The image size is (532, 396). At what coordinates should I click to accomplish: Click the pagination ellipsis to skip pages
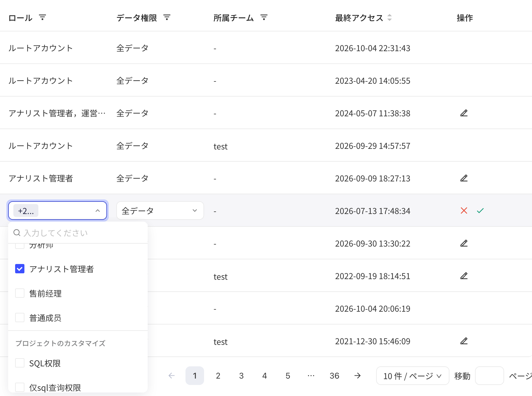tap(311, 376)
